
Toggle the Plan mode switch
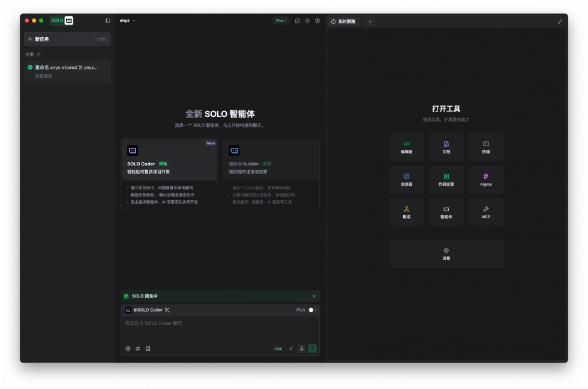[x=311, y=310]
